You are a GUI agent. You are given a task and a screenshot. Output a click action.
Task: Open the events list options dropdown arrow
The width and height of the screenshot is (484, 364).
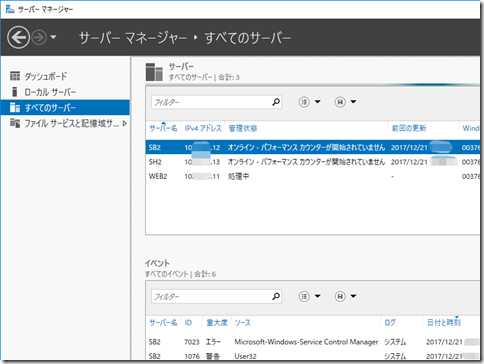click(x=317, y=296)
